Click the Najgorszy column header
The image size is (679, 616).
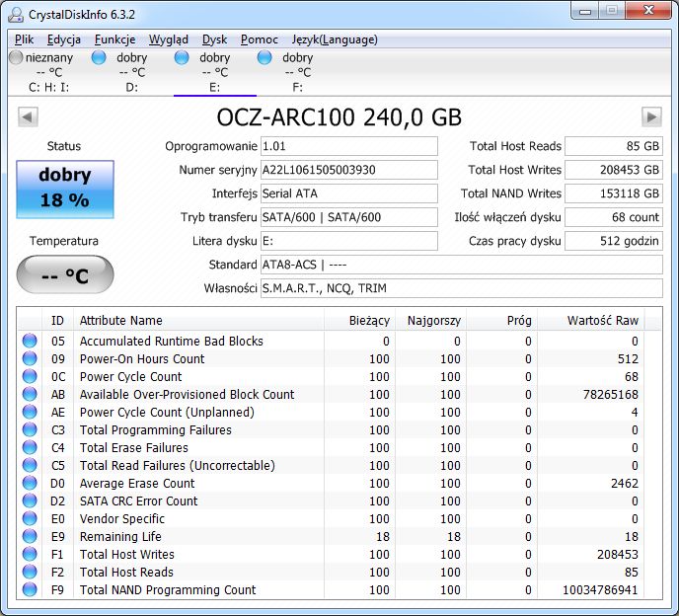[431, 320]
